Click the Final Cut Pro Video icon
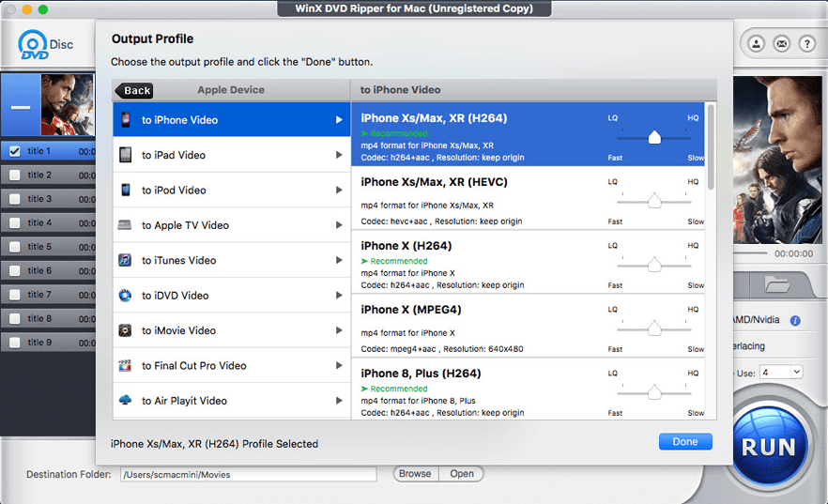 point(125,366)
